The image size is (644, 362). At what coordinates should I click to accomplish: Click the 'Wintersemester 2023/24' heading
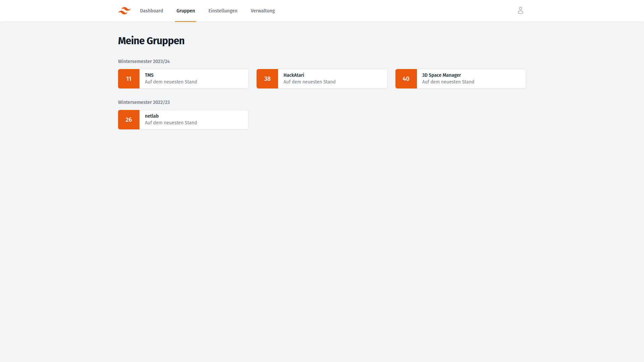144,61
